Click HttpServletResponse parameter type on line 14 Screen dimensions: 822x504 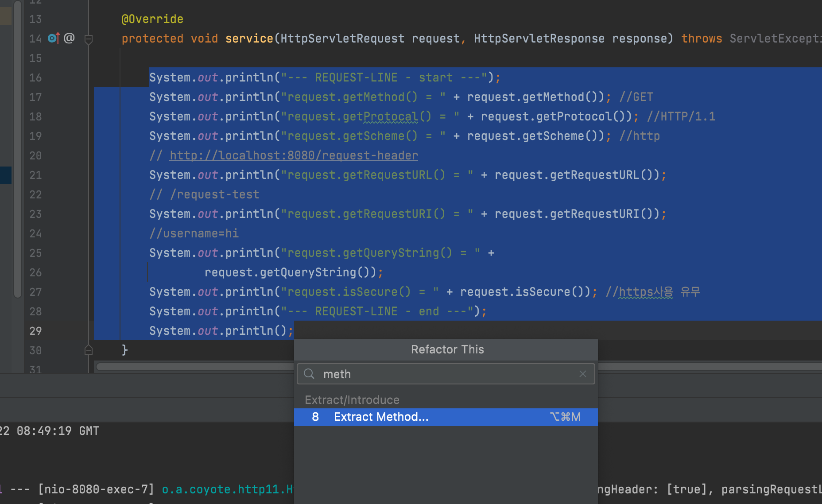[x=539, y=39]
